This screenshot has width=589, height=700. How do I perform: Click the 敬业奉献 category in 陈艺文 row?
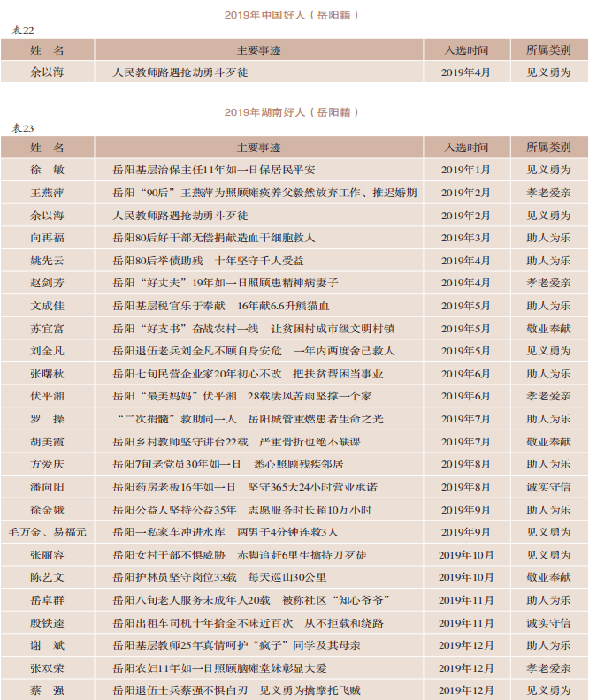(548, 577)
